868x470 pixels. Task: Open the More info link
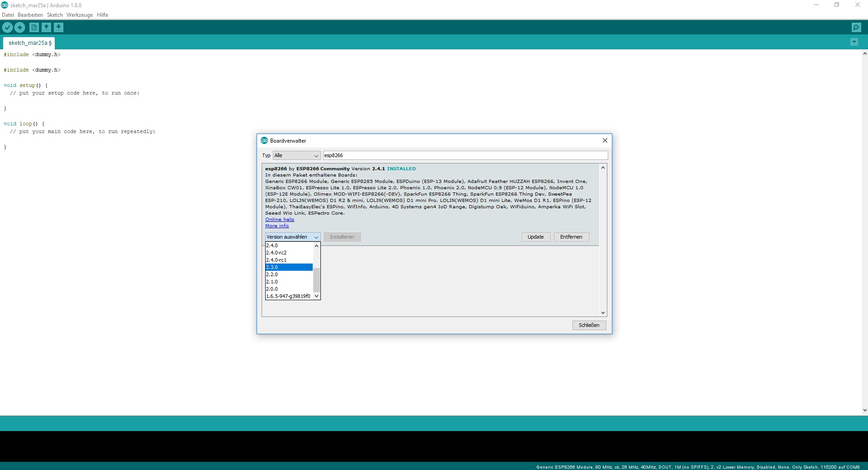click(277, 226)
